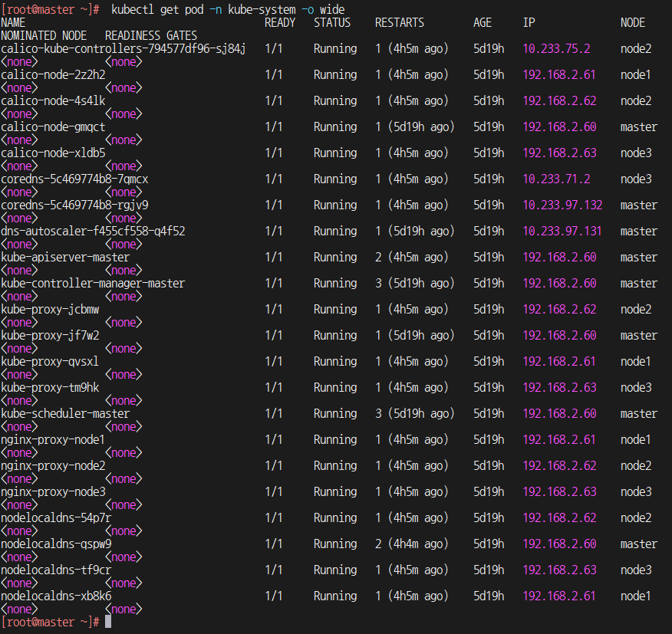Click the kubectl get pod command text
Screen dimensions: 672x634
click(x=228, y=9)
